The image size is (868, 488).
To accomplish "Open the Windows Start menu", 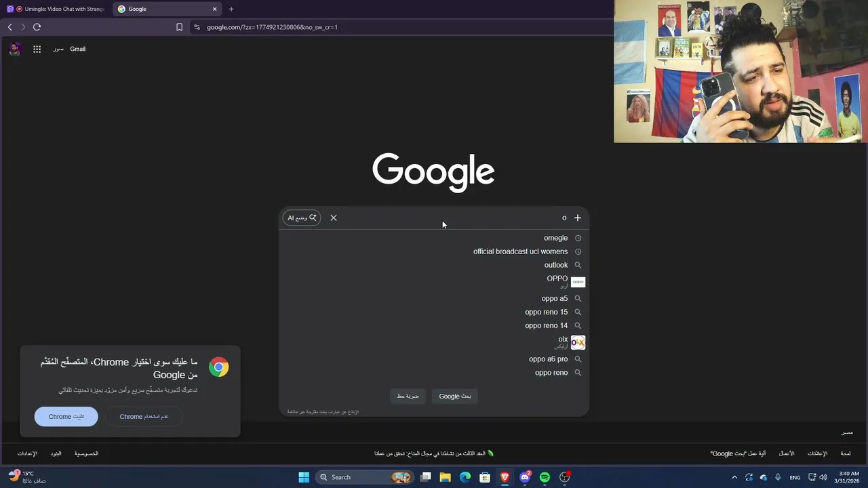I will [x=304, y=477].
